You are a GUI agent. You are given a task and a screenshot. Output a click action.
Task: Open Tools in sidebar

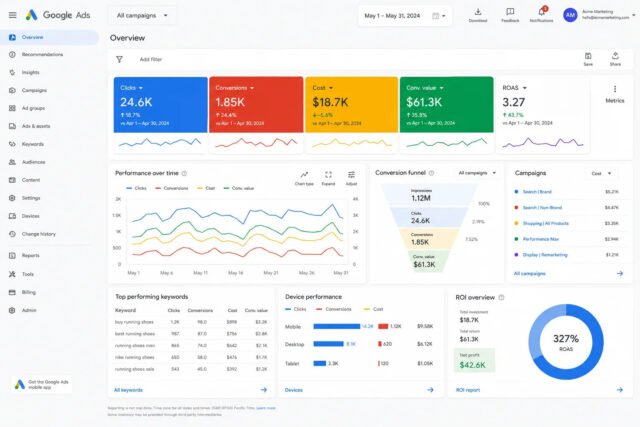pos(49,274)
